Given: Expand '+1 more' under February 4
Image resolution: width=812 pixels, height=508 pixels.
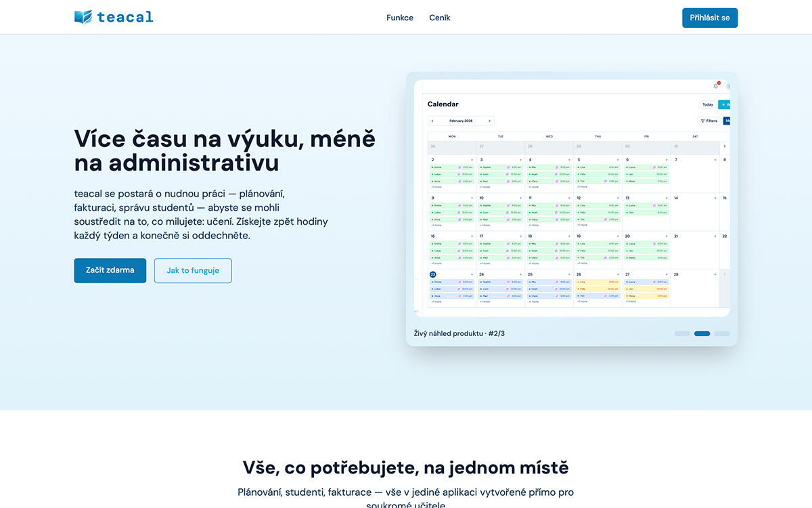Looking at the screenshot, I should [x=534, y=187].
